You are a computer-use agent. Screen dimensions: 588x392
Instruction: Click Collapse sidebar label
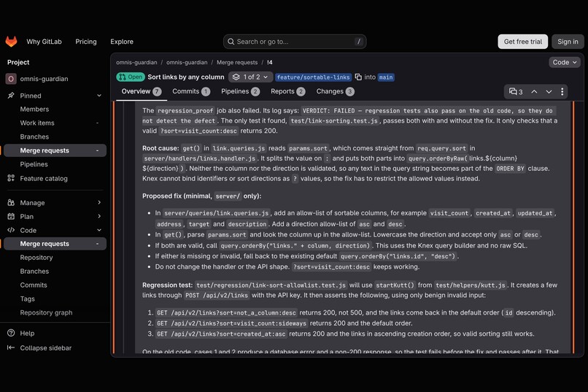[46, 348]
